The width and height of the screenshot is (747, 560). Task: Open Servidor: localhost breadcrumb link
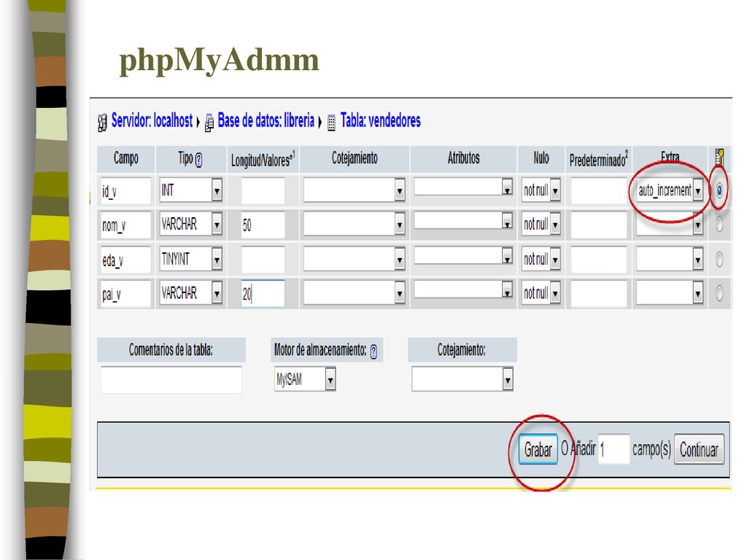tap(152, 120)
